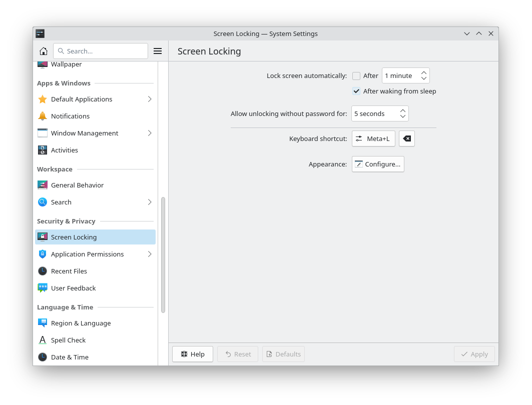Uncheck After waking from sleep
Image resolution: width=532 pixels, height=405 pixels.
click(356, 91)
